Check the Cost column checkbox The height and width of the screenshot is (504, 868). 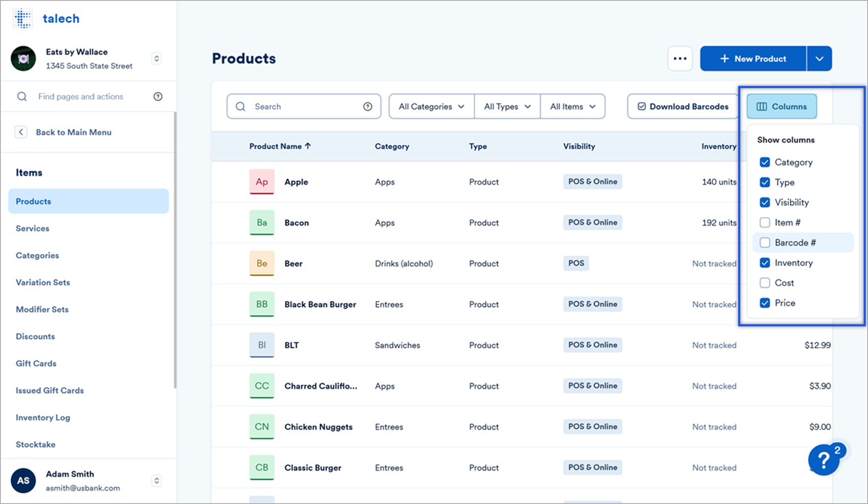765,283
